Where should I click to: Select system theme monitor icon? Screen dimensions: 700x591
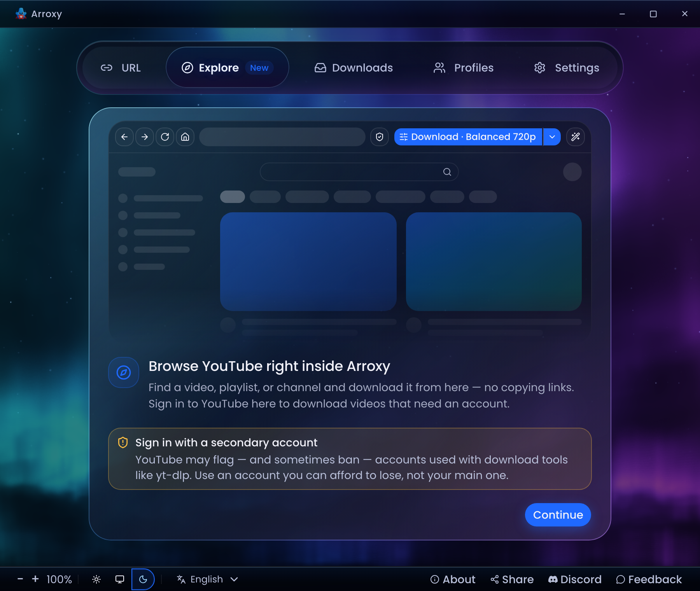tap(120, 579)
